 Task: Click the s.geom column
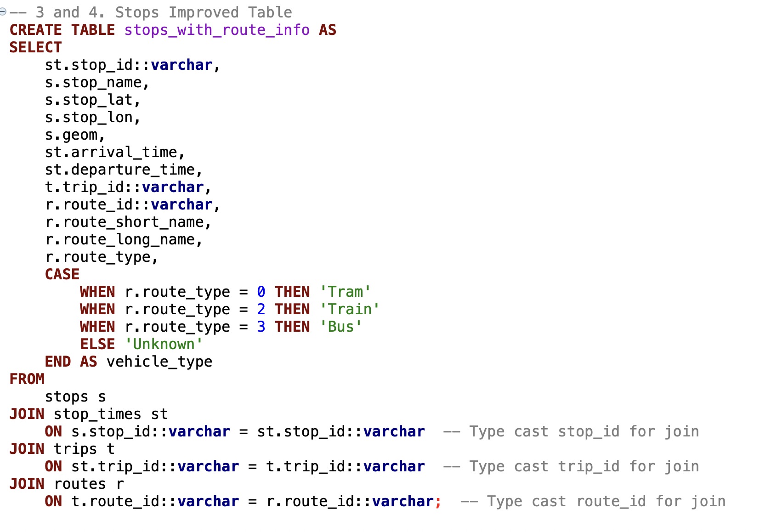pos(75,135)
